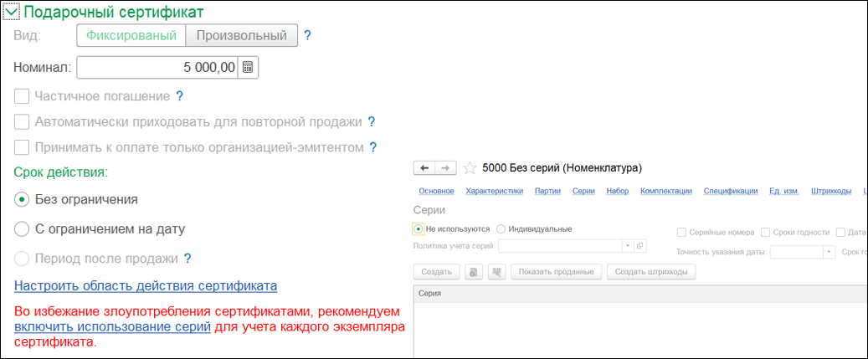Toggle Принимать к оплате только организацией-эмитентом

tap(22, 147)
